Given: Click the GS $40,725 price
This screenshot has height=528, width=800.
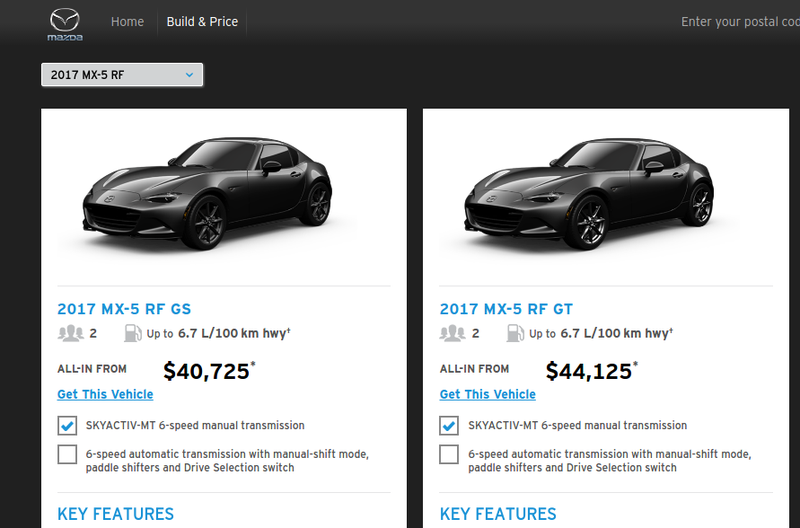Looking at the screenshot, I should tap(207, 371).
